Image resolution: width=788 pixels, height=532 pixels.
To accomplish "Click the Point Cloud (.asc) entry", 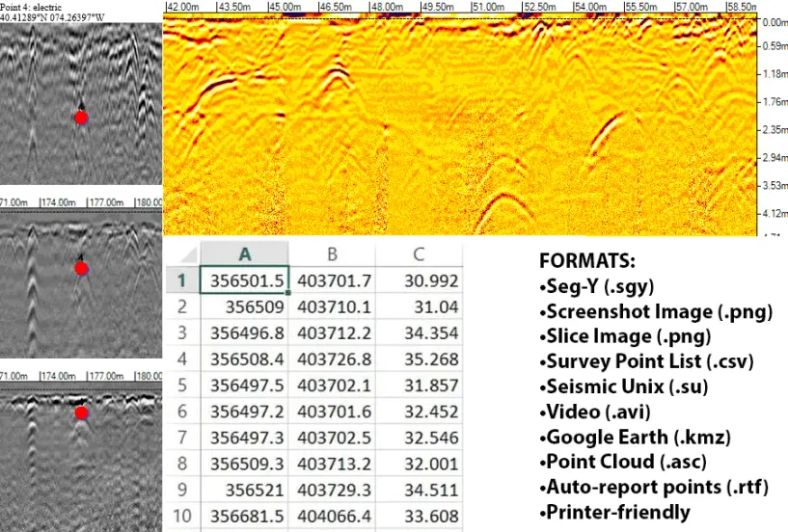I will point(623,462).
